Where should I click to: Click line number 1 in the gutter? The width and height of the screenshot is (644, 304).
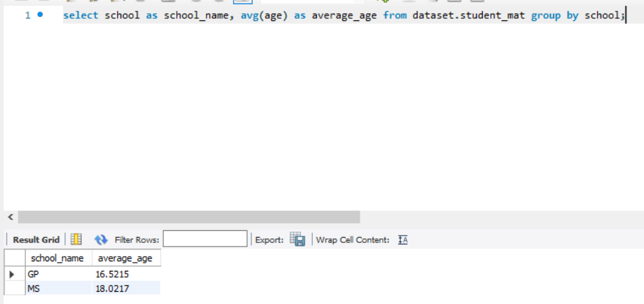tap(28, 16)
